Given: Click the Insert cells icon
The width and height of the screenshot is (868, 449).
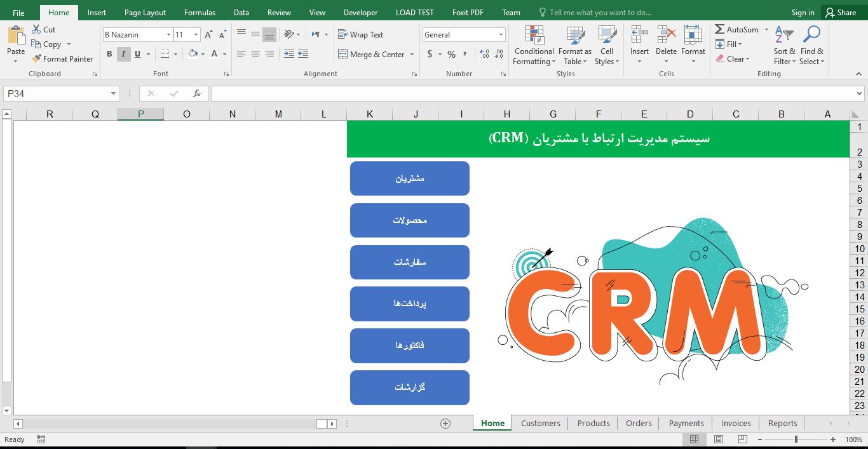Looking at the screenshot, I should [x=639, y=36].
